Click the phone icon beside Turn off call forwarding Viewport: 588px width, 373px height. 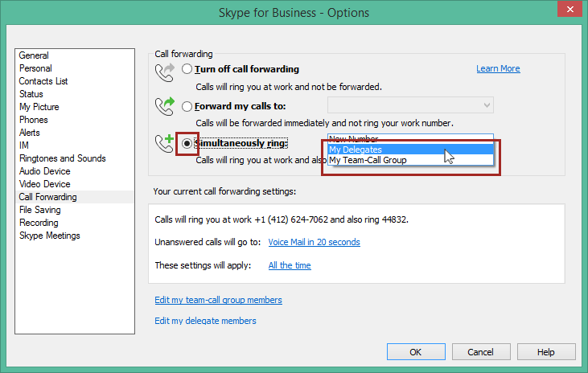point(165,72)
